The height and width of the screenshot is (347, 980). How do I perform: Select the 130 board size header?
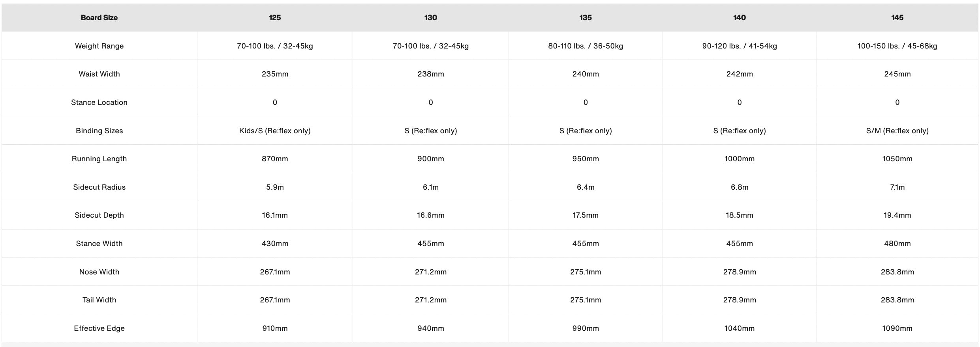click(430, 17)
